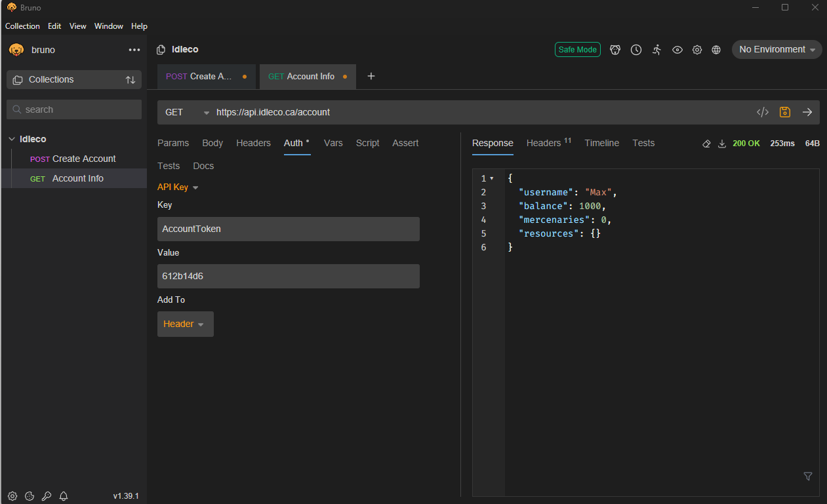Image resolution: width=827 pixels, height=504 pixels.
Task: Open the No Environment dropdown
Action: 777,50
